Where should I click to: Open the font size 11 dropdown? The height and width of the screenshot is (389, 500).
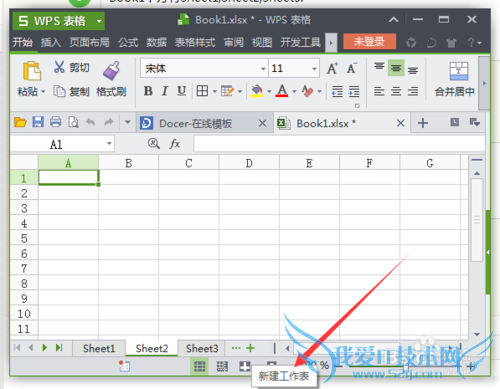[x=314, y=69]
